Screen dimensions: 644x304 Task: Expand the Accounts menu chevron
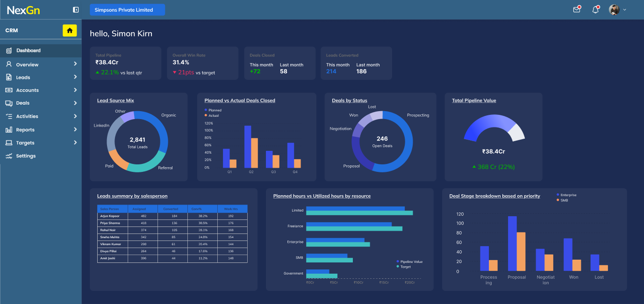tap(75, 90)
